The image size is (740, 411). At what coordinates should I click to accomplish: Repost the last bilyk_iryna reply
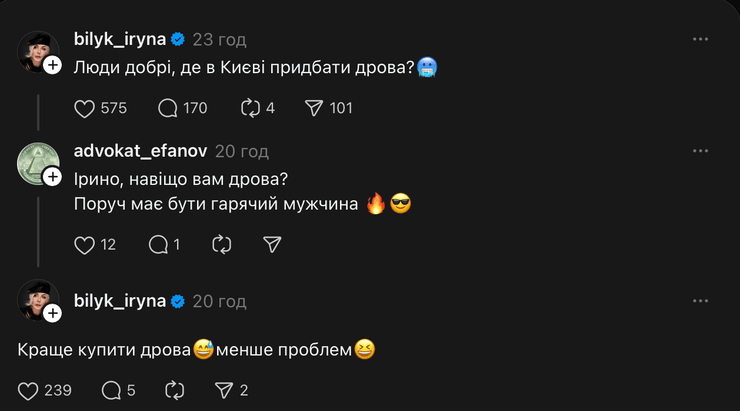(176, 390)
